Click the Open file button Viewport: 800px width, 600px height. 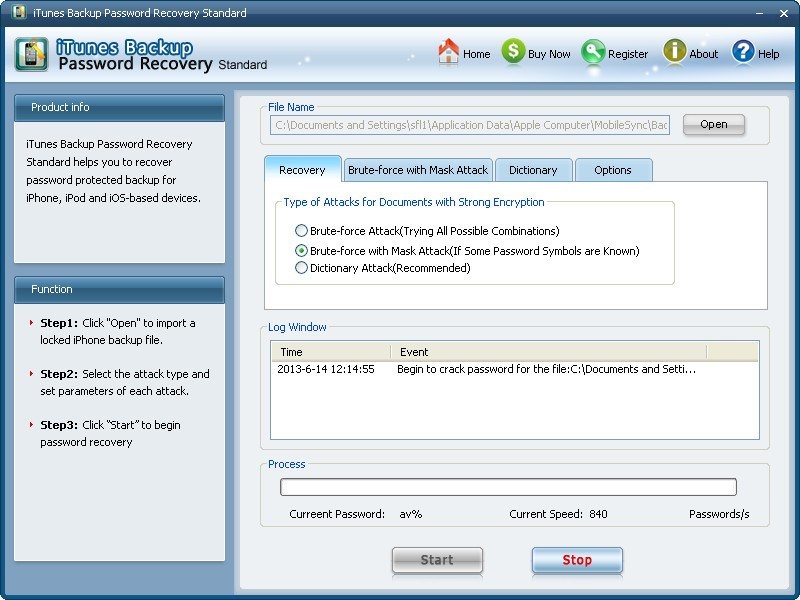[713, 124]
